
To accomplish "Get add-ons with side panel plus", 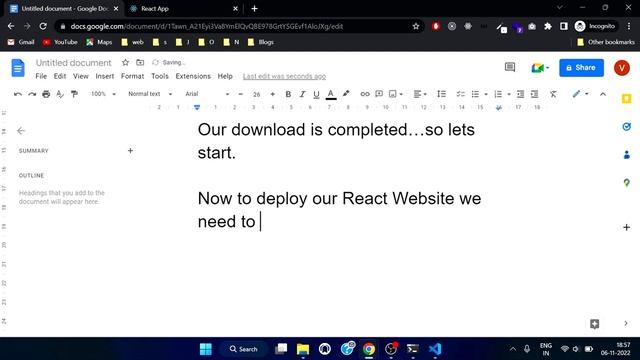I will [x=627, y=227].
